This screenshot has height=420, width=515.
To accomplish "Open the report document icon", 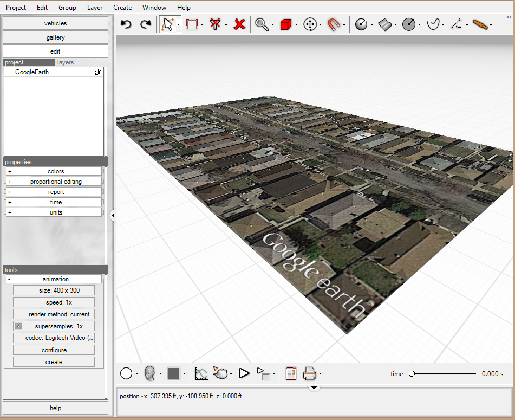I will (291, 373).
